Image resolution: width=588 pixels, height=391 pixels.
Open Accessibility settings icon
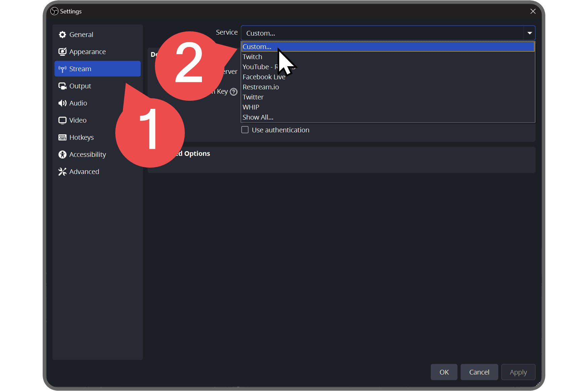click(62, 155)
